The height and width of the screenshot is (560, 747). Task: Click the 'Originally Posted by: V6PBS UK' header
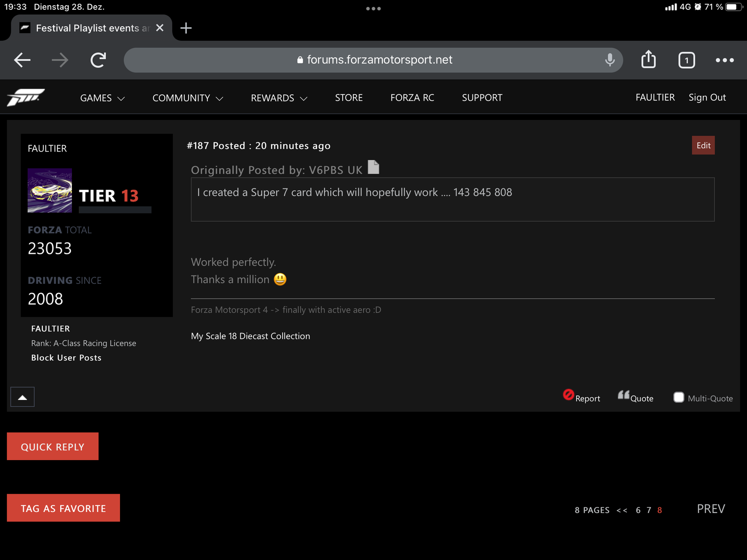276,170
